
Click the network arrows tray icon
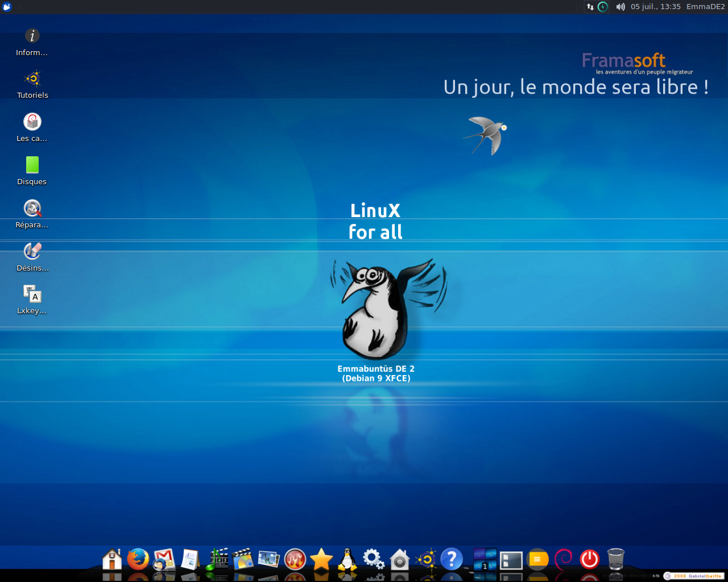pyautogui.click(x=590, y=7)
